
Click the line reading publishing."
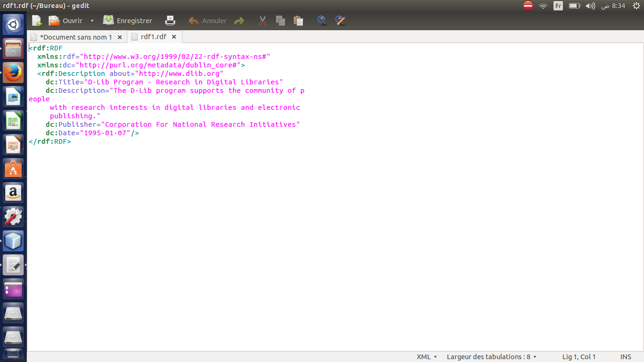click(x=75, y=116)
